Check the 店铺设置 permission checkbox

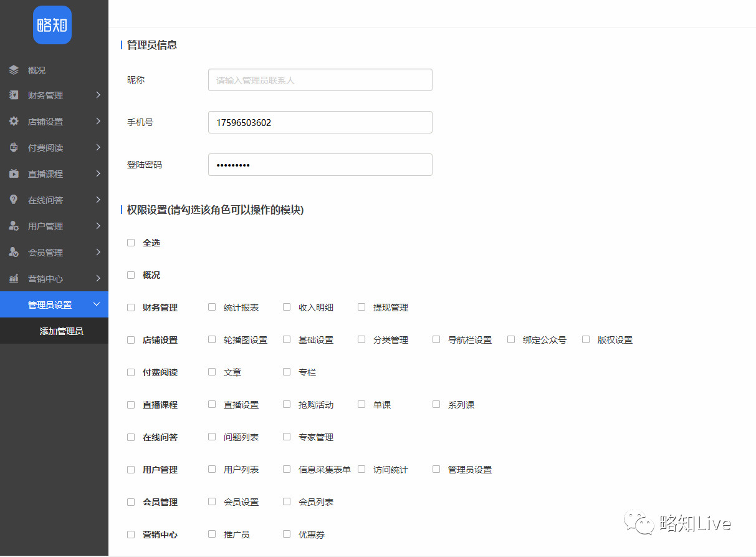click(131, 339)
